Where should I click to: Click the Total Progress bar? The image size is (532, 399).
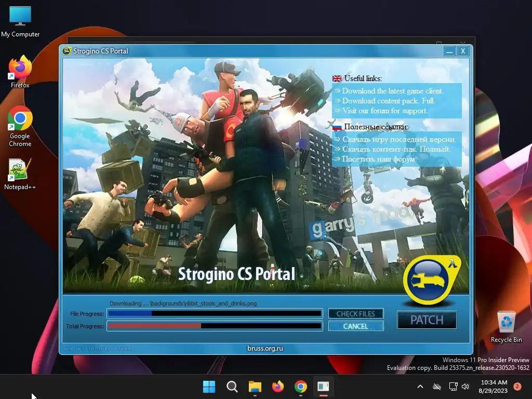(x=215, y=326)
